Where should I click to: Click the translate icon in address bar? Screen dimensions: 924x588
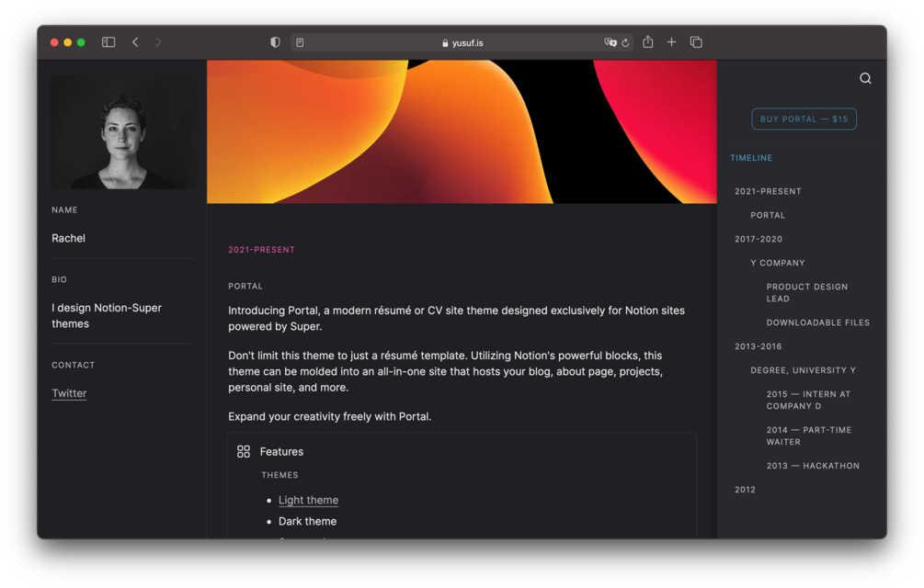tap(610, 42)
